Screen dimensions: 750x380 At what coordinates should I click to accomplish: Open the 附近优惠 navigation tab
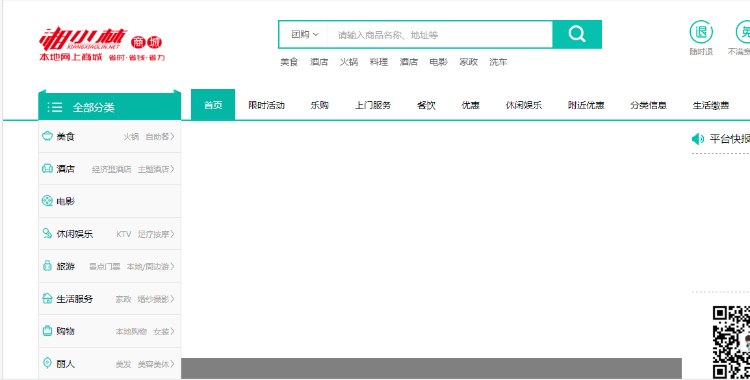tap(586, 105)
